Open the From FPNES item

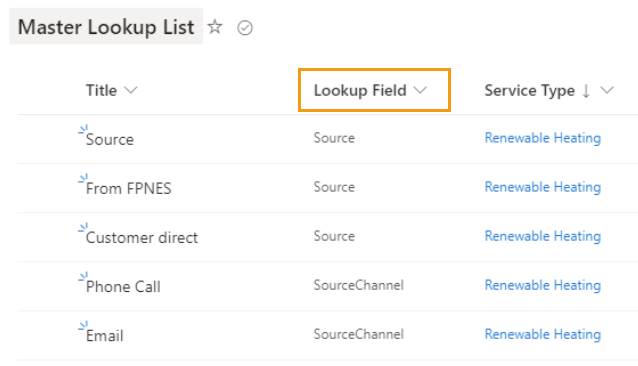point(129,188)
